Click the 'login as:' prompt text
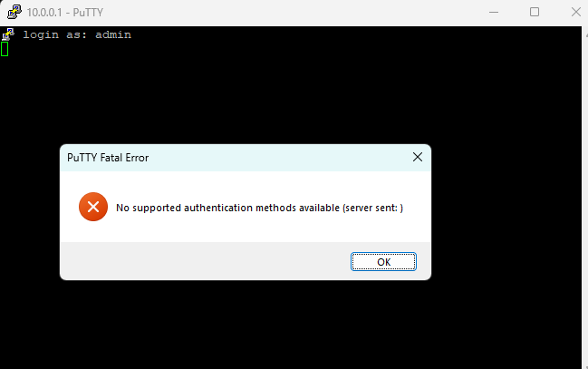588x369 pixels. point(54,35)
